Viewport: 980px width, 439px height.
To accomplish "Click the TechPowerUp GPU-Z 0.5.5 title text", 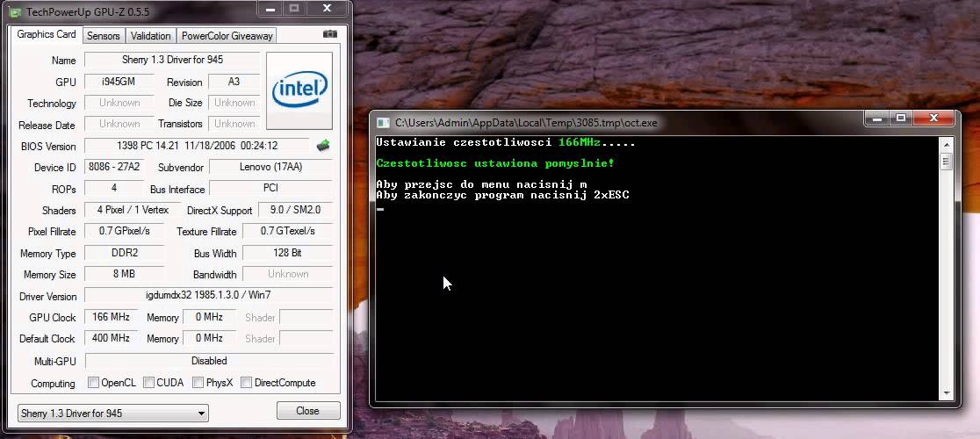I will [x=88, y=12].
